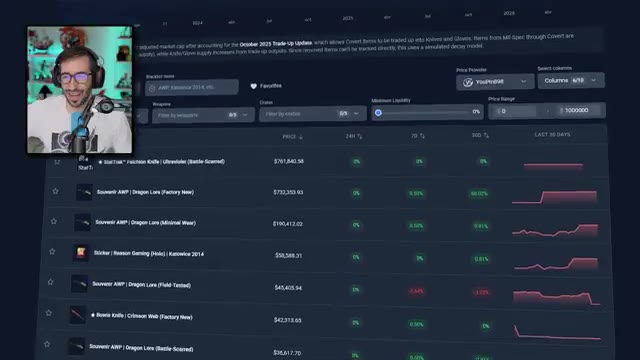Screen dimensions: 640x360
Task: Star the Souvenir AWP Dragon Lore Minimal Wear
Action: 54,221
